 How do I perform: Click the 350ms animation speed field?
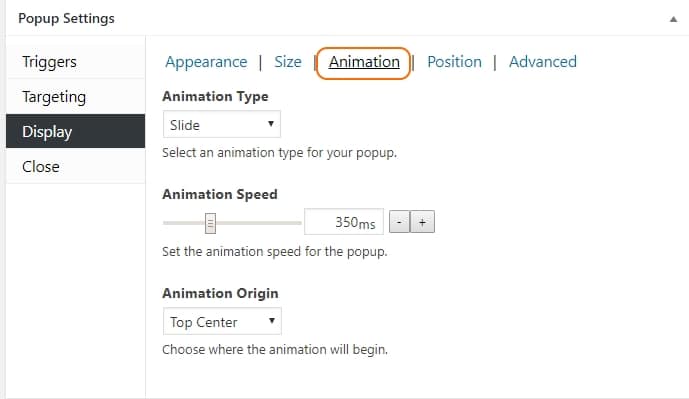coord(344,222)
